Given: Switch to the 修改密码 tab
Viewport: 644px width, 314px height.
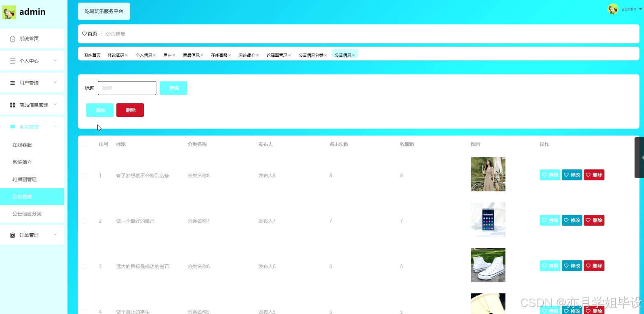Looking at the screenshot, I should (x=116, y=55).
